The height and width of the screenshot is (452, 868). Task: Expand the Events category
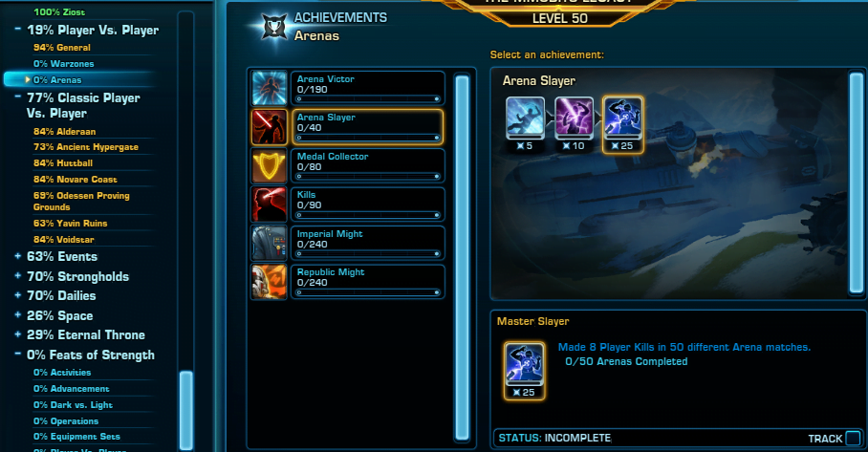[18, 256]
